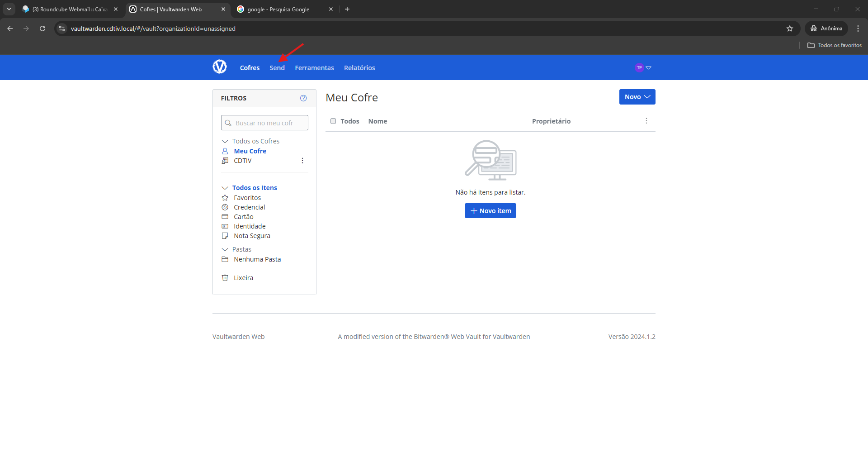Open the Novo dropdown button

pyautogui.click(x=637, y=97)
